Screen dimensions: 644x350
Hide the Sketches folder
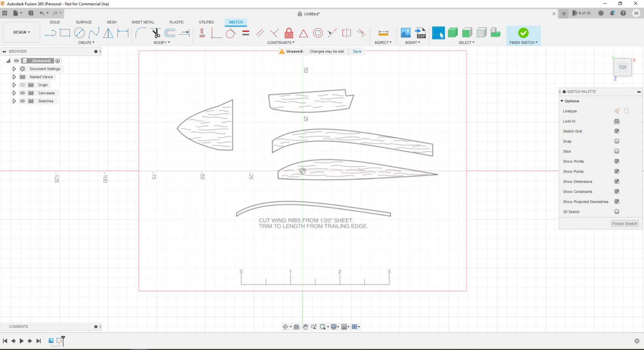23,101
